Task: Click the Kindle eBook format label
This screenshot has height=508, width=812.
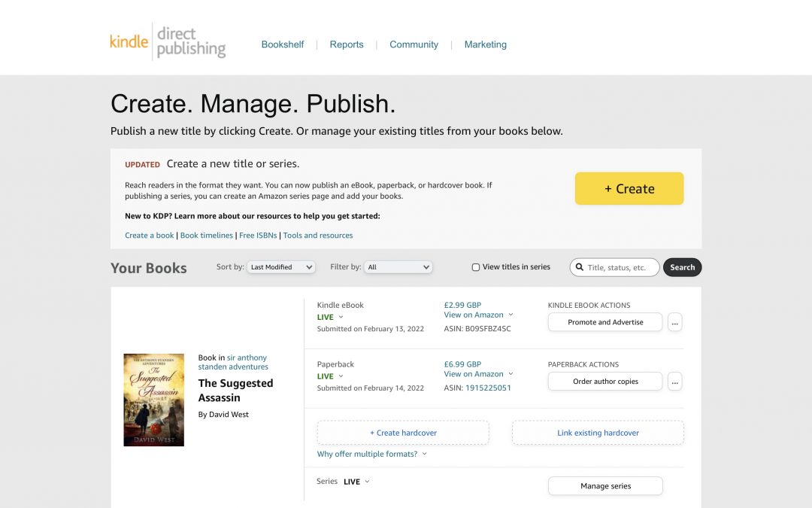Action: (x=341, y=306)
